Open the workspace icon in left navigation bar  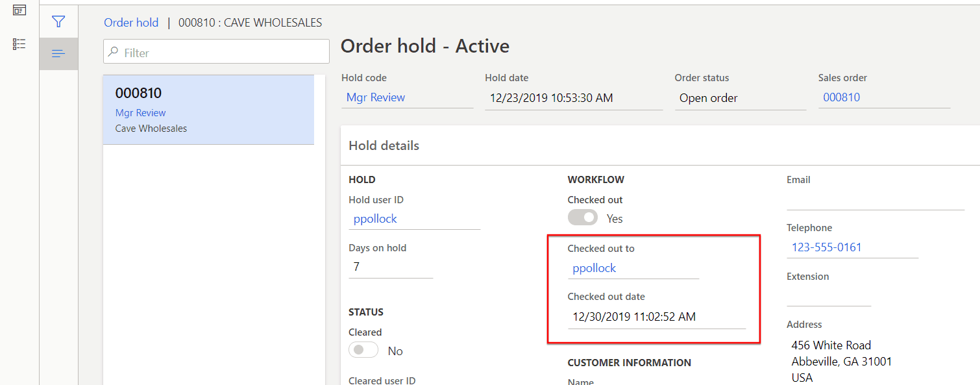click(x=19, y=10)
